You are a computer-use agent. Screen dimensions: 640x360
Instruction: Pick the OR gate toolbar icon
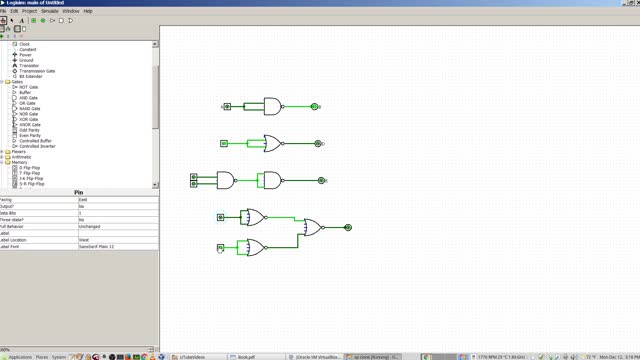point(71,20)
